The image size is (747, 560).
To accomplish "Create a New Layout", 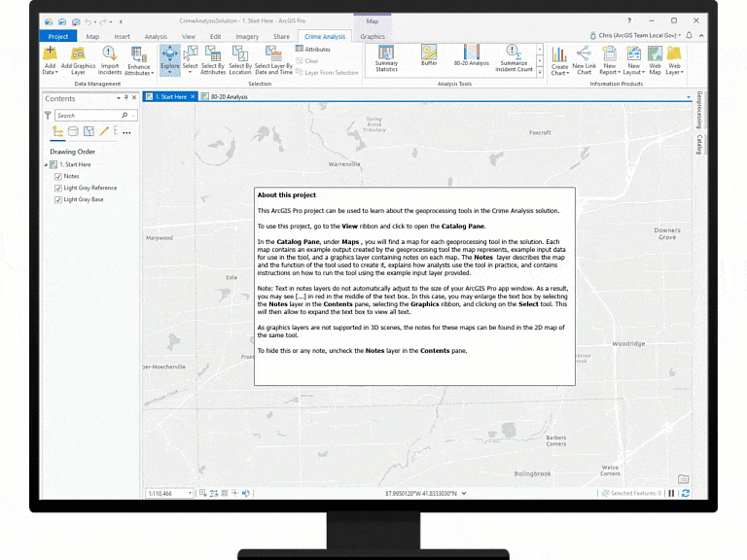I will pyautogui.click(x=633, y=60).
